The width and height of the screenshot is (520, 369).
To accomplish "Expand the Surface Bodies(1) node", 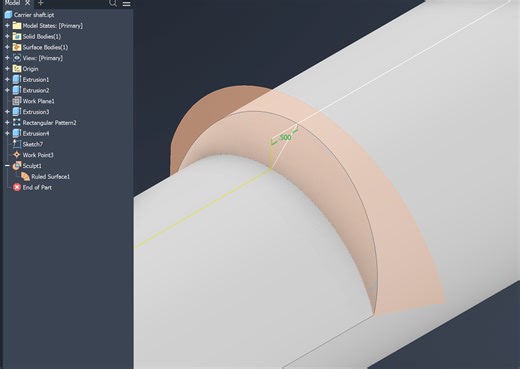I will pyautogui.click(x=7, y=47).
